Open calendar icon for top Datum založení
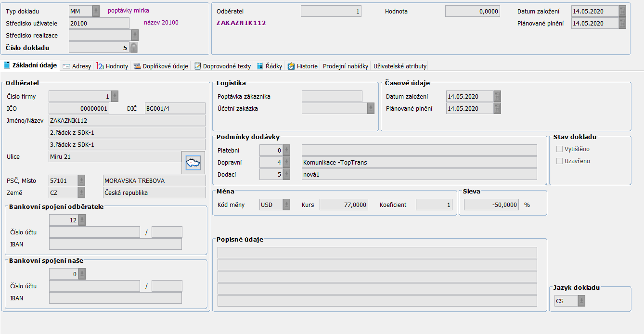 click(622, 12)
